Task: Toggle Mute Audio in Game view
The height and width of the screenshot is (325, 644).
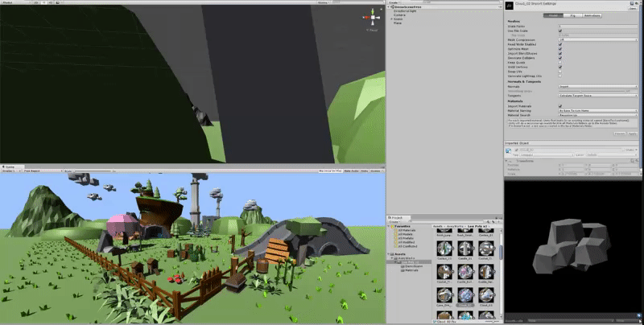Action: pos(351,171)
